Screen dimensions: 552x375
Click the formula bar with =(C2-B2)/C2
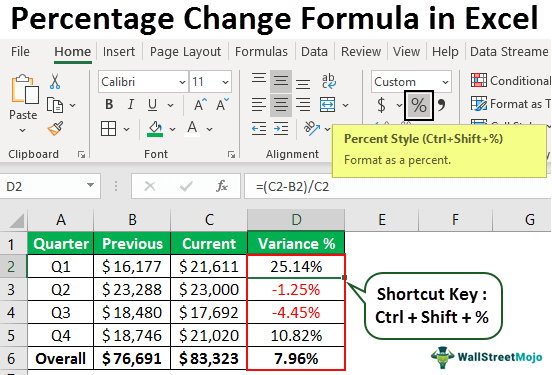point(397,186)
